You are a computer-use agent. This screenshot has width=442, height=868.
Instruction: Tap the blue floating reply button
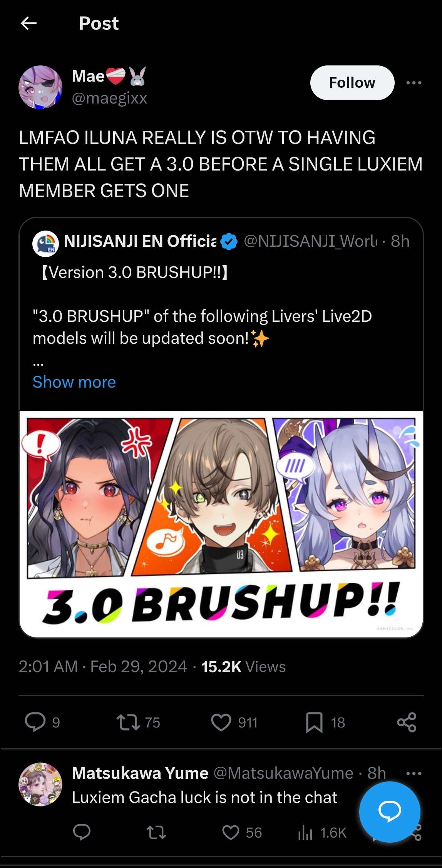390,812
